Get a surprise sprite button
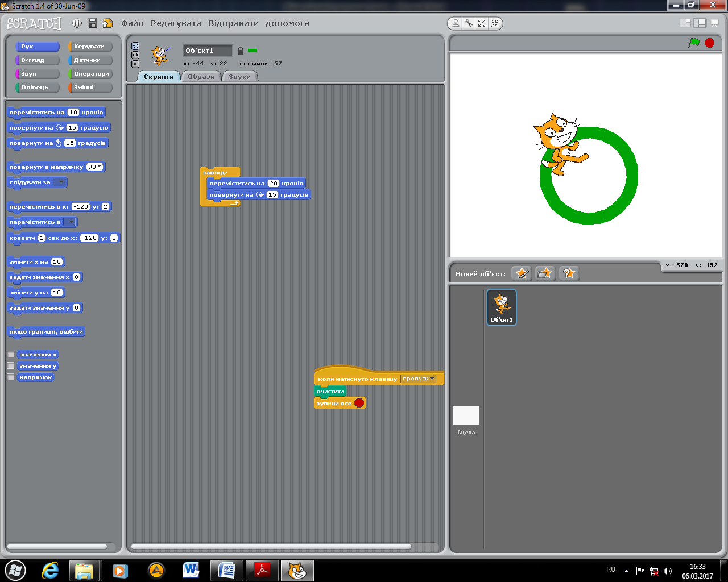 [x=569, y=273]
